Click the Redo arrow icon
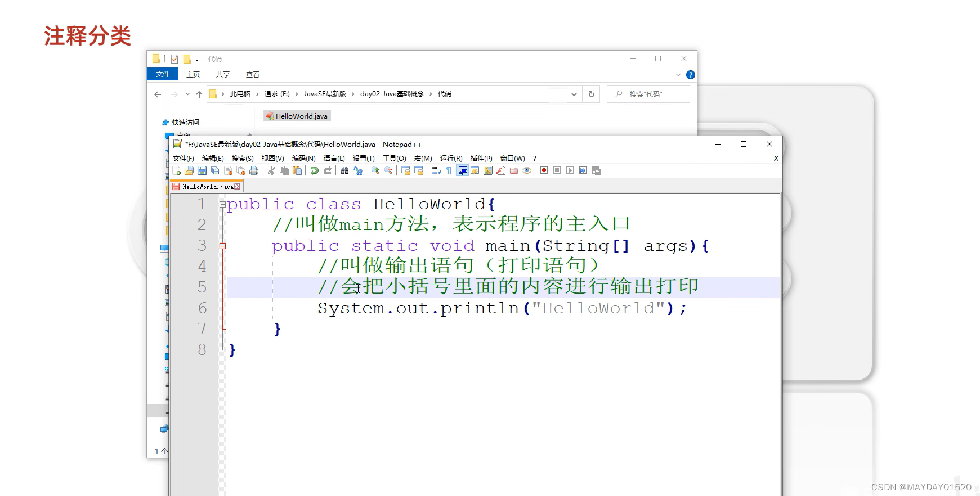This screenshot has width=980, height=496. (327, 170)
